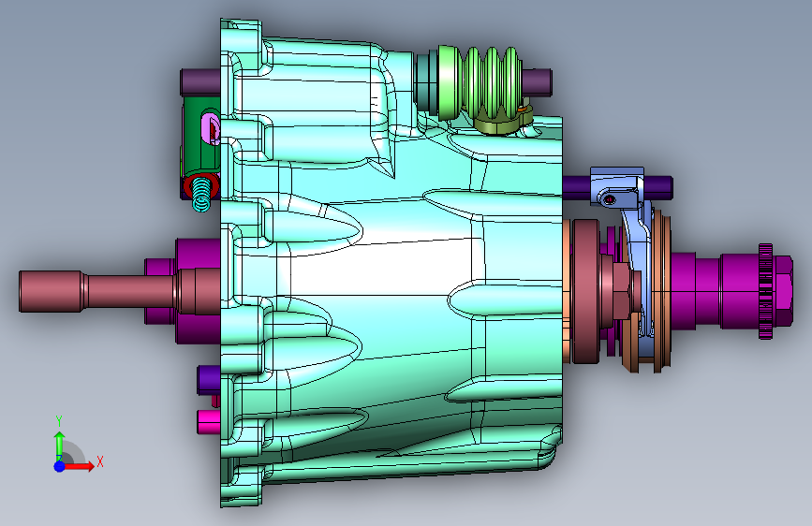Select the small cyan coil spring
This screenshot has width=812, height=526.
[x=201, y=196]
